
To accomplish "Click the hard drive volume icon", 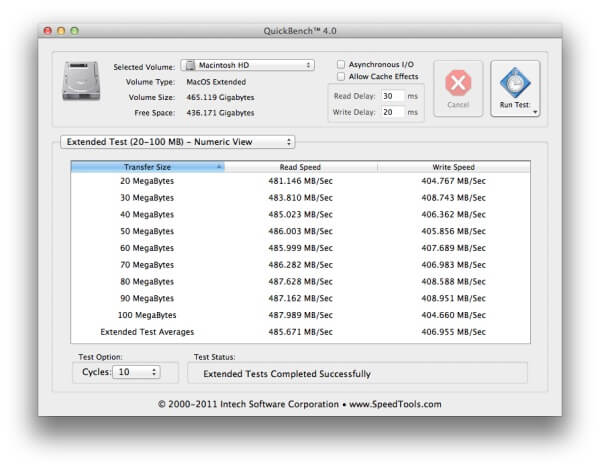I will 81,81.
